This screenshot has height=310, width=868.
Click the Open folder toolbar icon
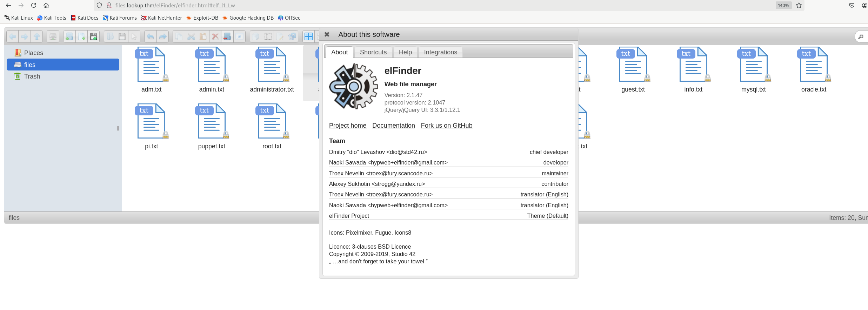point(110,36)
